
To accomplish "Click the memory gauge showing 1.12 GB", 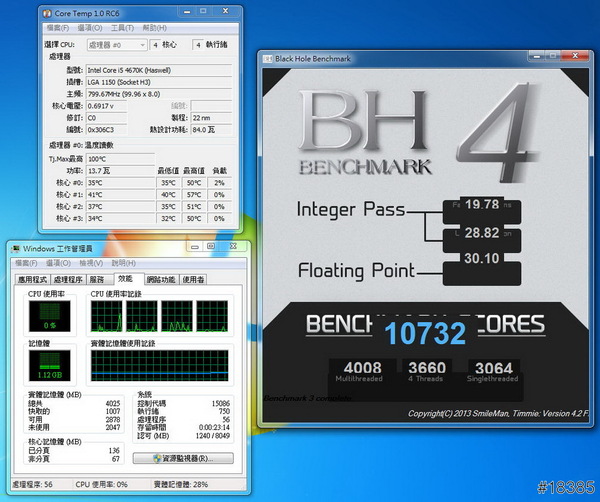I will (x=50, y=365).
